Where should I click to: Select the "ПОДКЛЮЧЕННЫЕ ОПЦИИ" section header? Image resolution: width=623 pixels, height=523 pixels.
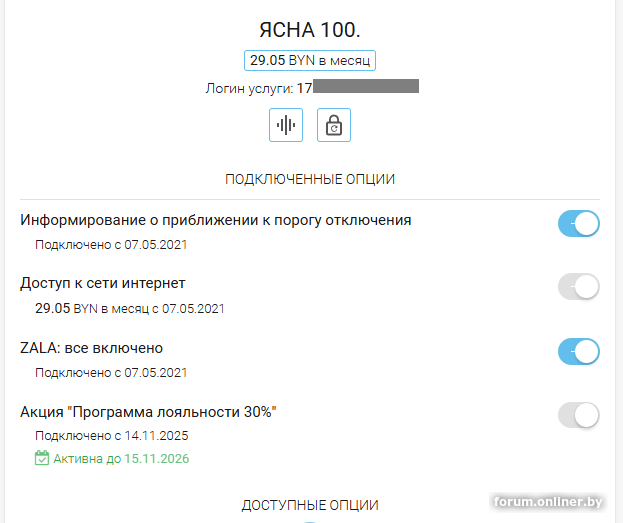click(x=310, y=179)
